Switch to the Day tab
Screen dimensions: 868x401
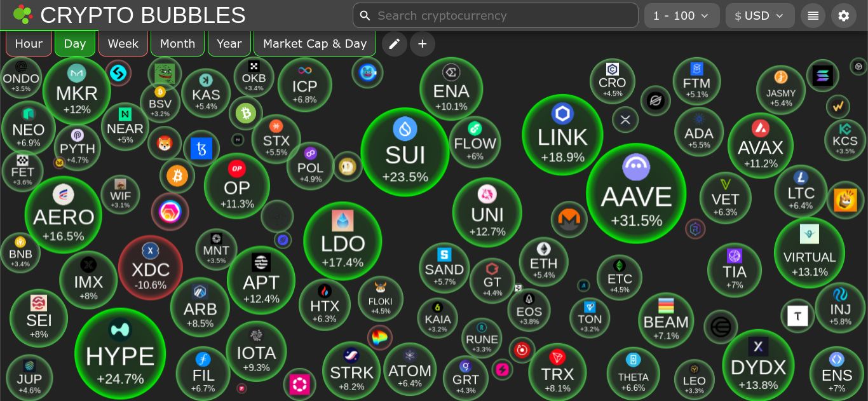click(x=75, y=43)
